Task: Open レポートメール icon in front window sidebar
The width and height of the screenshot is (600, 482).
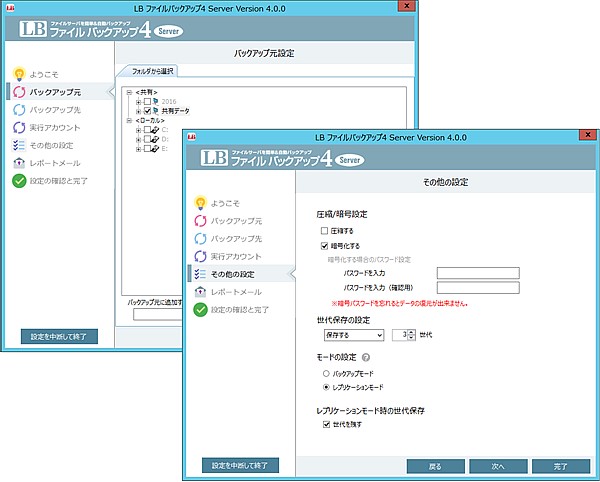Action: [200, 292]
